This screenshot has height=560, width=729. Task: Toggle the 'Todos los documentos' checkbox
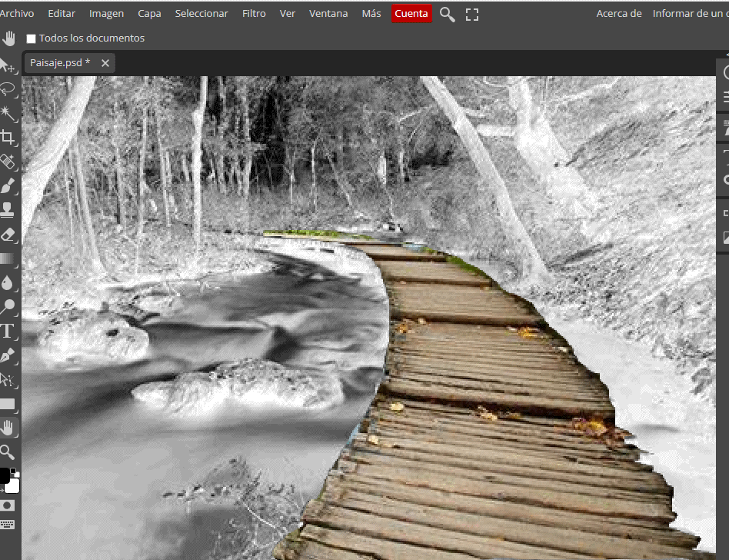(x=31, y=38)
